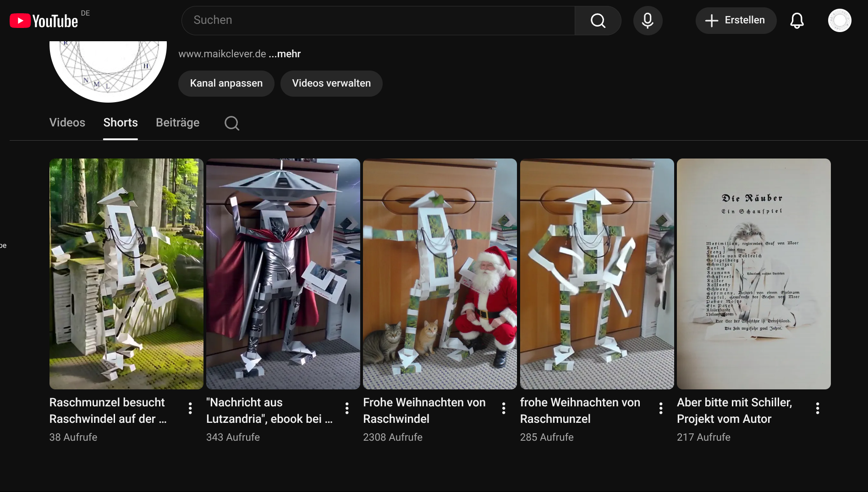Open options menu for Nachricht aus Lutzandria short
Screen dimensions: 868x492
pos(347,408)
